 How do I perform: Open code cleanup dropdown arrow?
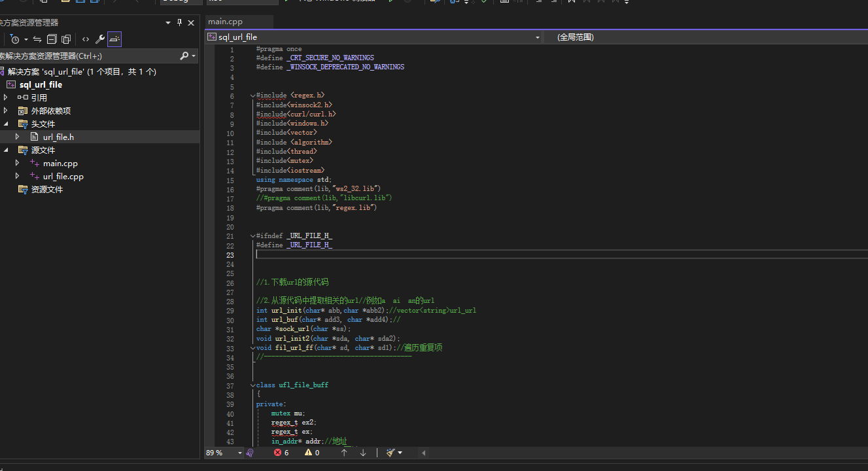tap(400, 453)
